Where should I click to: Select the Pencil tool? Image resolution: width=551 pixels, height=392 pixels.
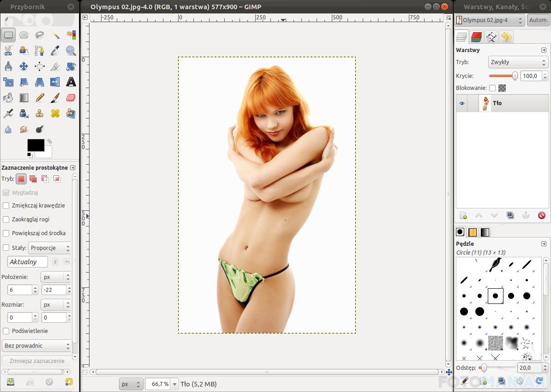40,98
